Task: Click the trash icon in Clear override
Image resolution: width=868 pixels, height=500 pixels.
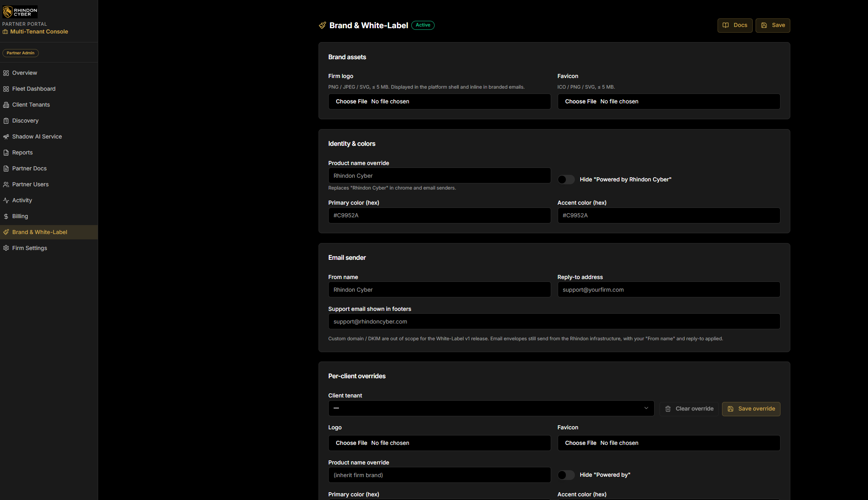Action: 668,409
